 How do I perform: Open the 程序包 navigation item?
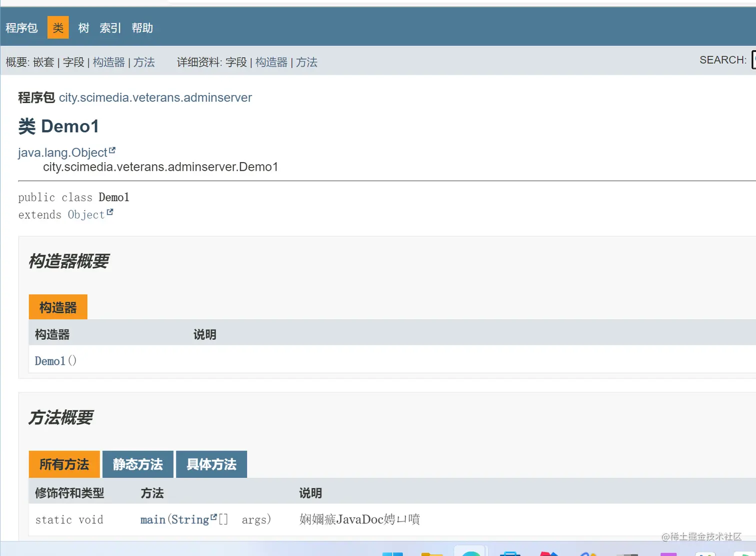(21, 28)
